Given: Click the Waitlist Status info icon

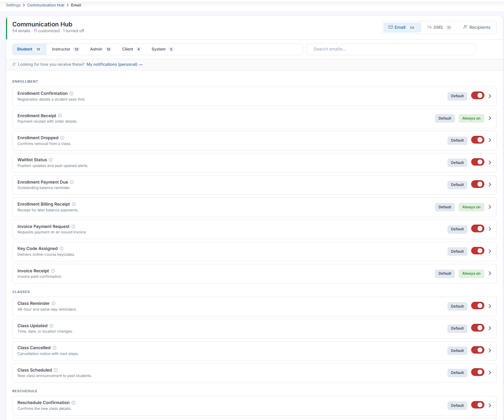Looking at the screenshot, I should (x=51, y=160).
